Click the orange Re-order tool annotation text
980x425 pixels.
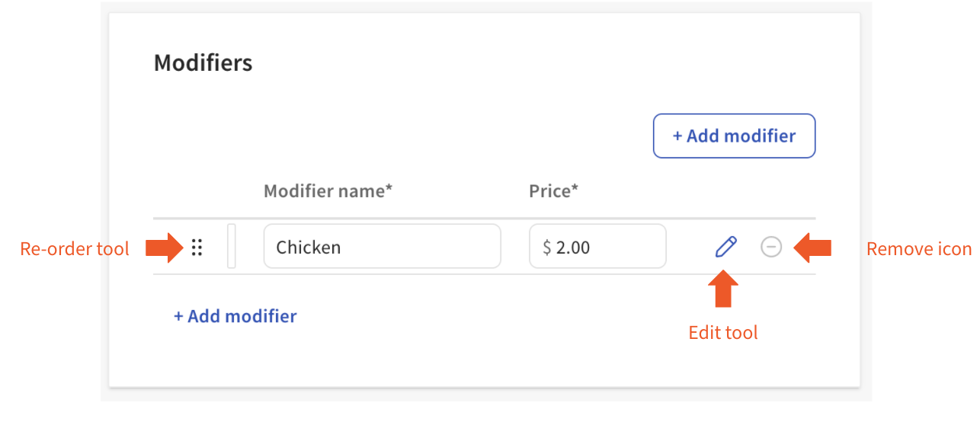pos(75,248)
